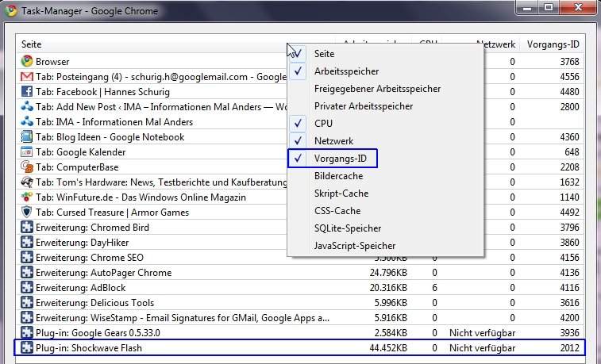Click the Chrome icon in the Browser row
The width and height of the screenshot is (601, 364).
pyautogui.click(x=27, y=61)
